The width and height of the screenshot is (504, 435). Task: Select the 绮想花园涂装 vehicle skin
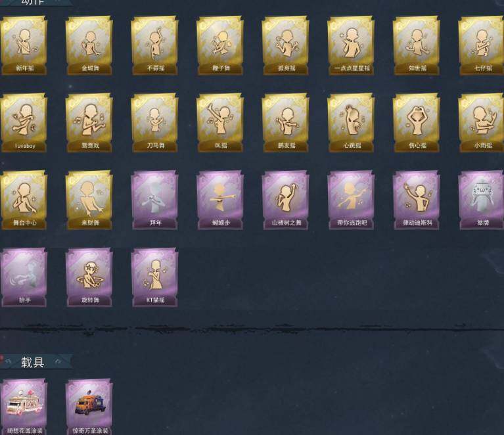tap(24, 407)
